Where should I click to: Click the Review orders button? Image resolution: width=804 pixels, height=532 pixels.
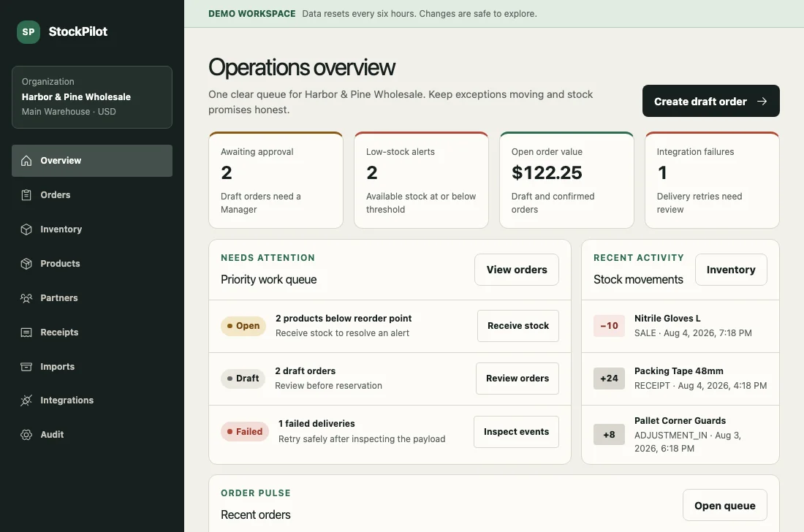(x=517, y=379)
